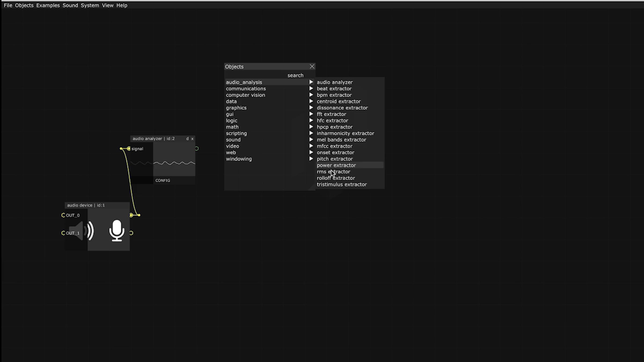Expand the communications category arrow
Screen dimensions: 644x362
(x=311, y=88)
